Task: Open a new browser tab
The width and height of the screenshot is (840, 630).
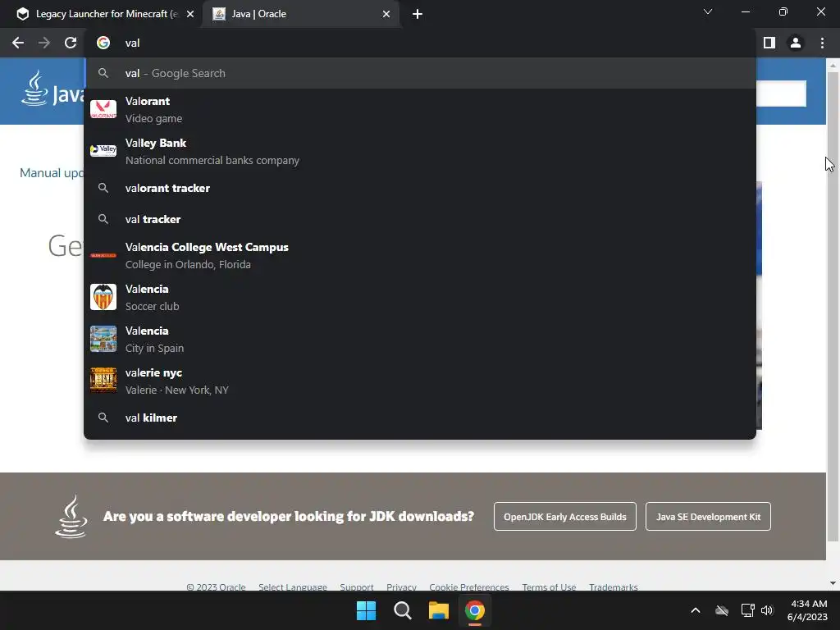Action: (418, 14)
